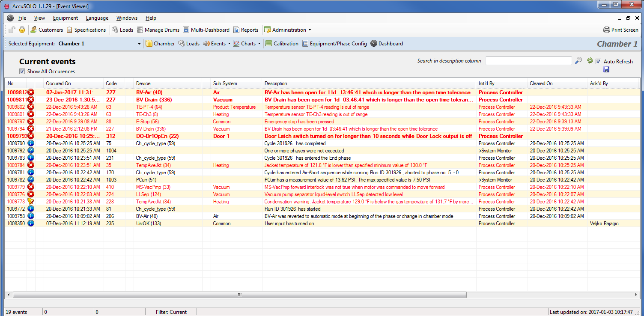Click the search in description text field

click(x=528, y=61)
